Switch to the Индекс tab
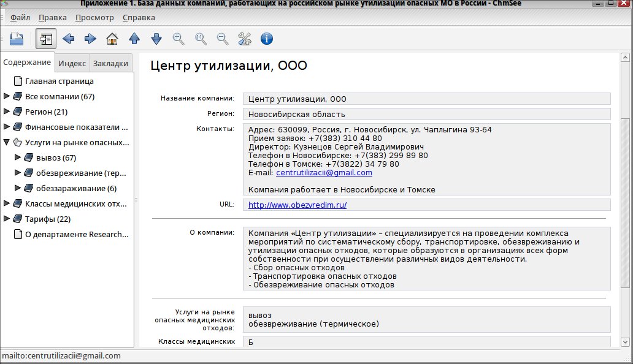633x364 pixels. pos(72,63)
